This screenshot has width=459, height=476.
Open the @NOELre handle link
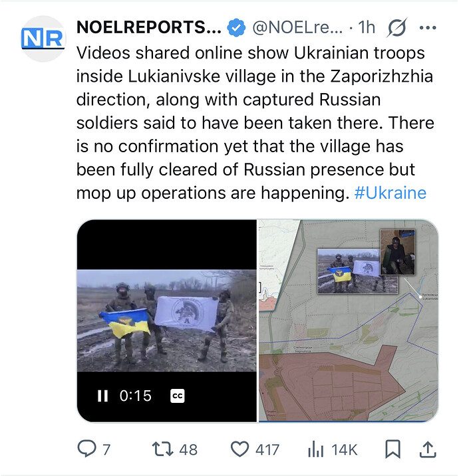coord(297,28)
